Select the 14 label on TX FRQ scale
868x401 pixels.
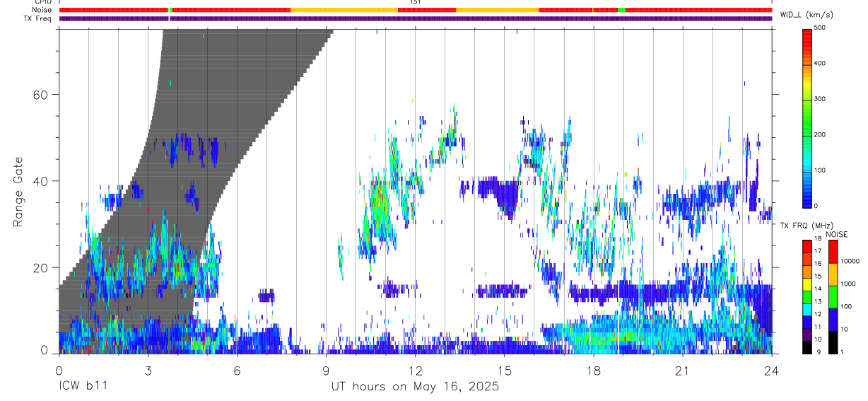(x=819, y=289)
